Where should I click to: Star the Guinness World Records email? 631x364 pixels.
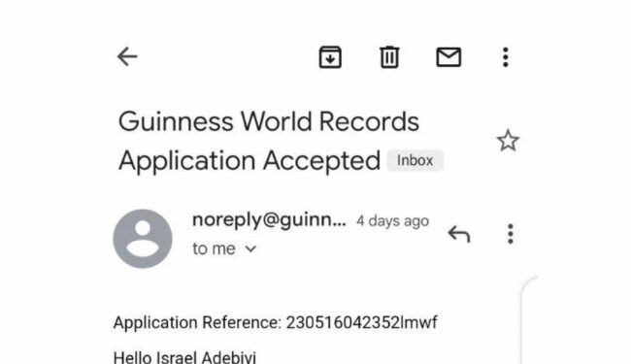[508, 141]
